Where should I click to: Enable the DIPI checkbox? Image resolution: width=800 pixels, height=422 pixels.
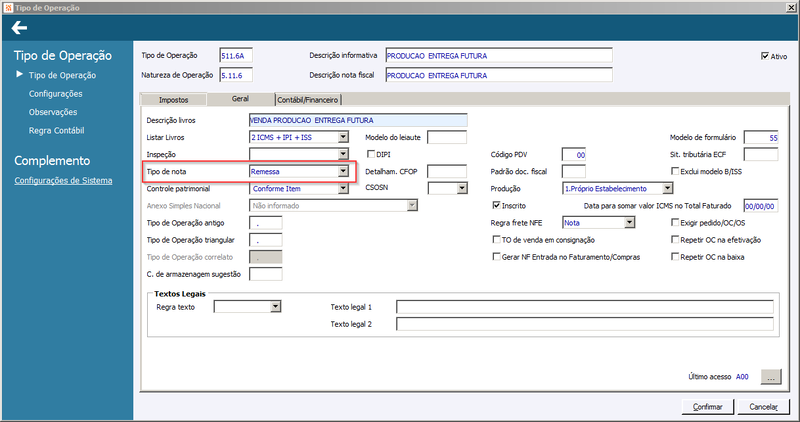click(x=371, y=154)
